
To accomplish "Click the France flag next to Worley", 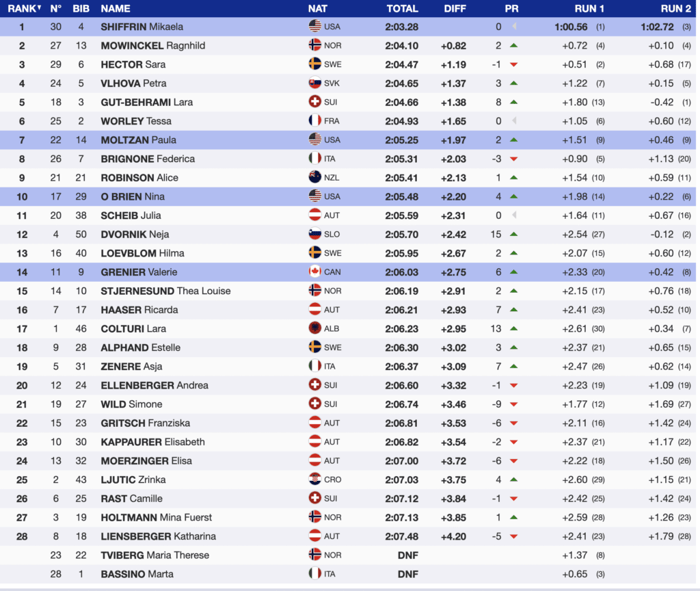I will click(x=314, y=121).
